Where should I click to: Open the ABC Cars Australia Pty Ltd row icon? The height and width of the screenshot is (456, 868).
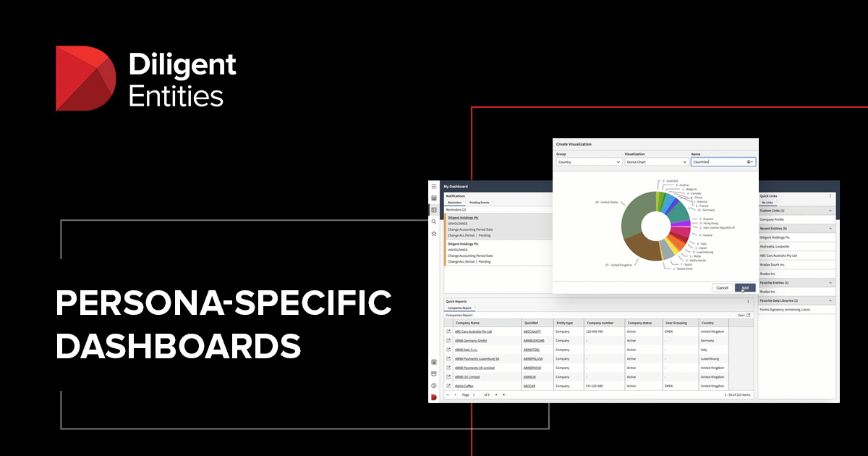point(448,332)
